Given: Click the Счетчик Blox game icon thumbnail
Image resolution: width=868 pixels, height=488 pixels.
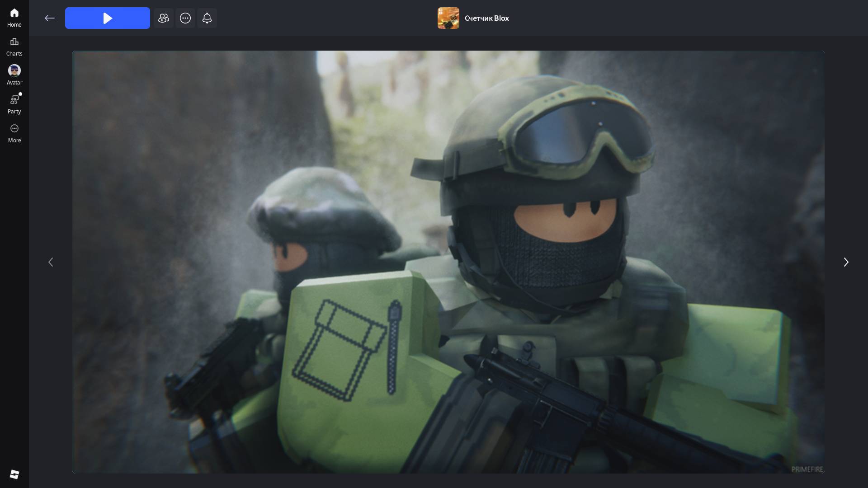Looking at the screenshot, I should click(448, 18).
